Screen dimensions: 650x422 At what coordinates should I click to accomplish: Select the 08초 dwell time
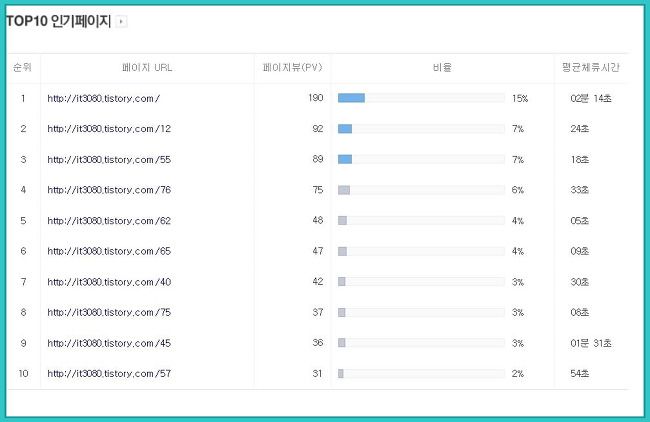(580, 312)
